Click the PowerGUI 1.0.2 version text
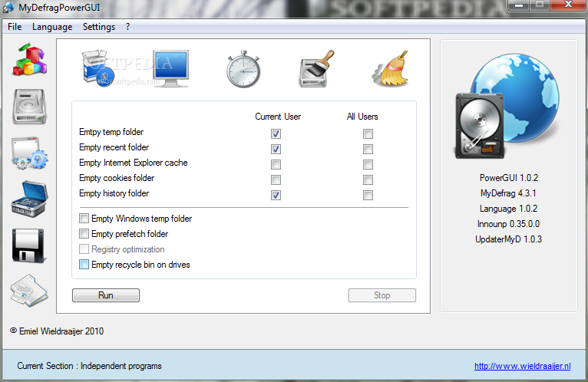The width and height of the screenshot is (588, 382). 508,178
